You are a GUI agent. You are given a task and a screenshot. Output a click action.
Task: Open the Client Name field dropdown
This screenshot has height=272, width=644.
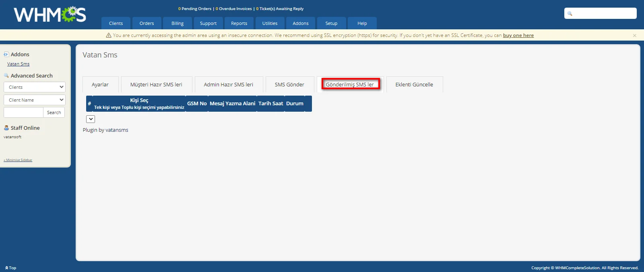tap(34, 100)
